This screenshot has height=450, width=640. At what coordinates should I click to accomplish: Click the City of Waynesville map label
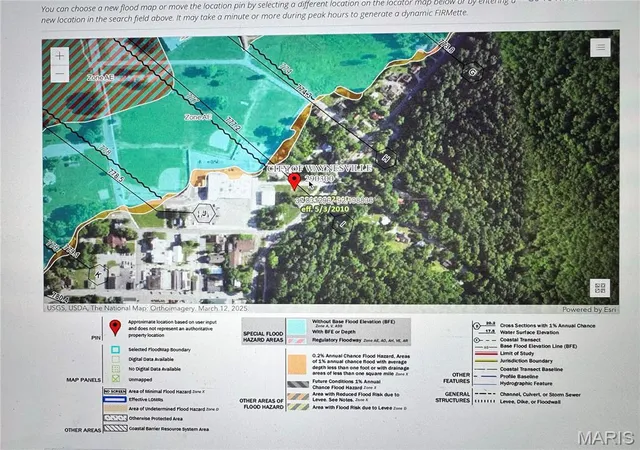[x=320, y=168]
